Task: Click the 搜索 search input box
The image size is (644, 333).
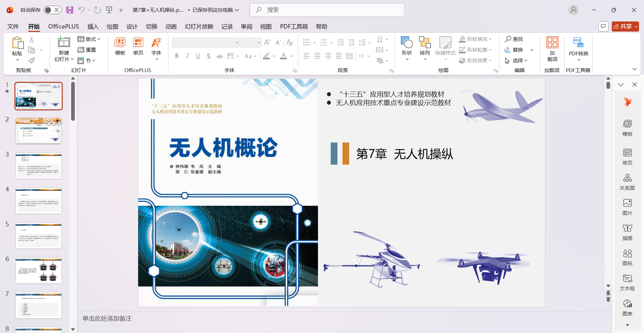Action: (x=327, y=10)
